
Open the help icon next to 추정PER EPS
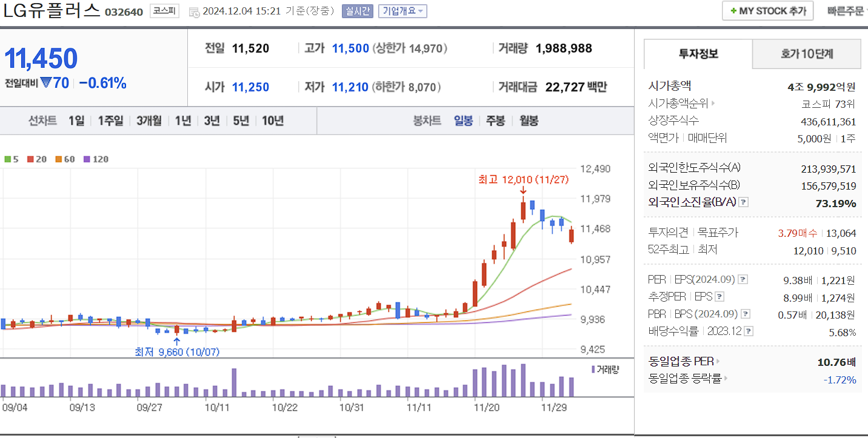click(x=719, y=297)
